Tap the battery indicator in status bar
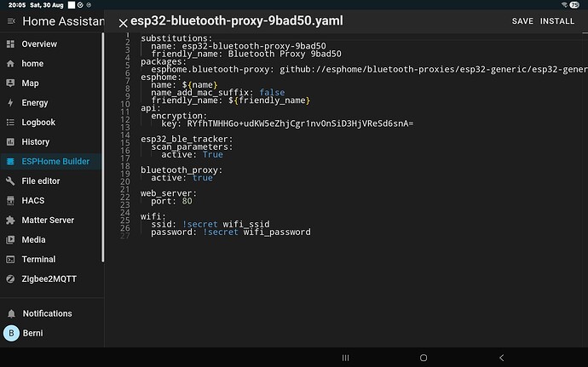588x367 pixels. click(574, 4)
